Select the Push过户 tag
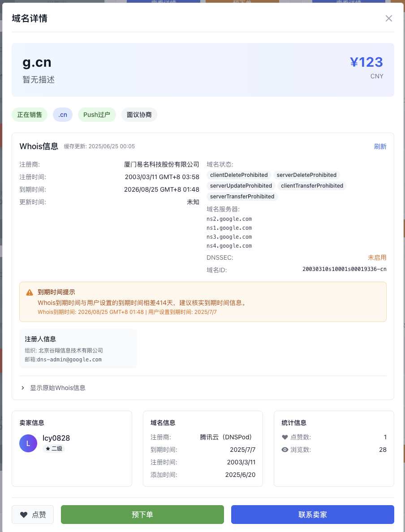The height and width of the screenshot is (532, 405). 97,115
